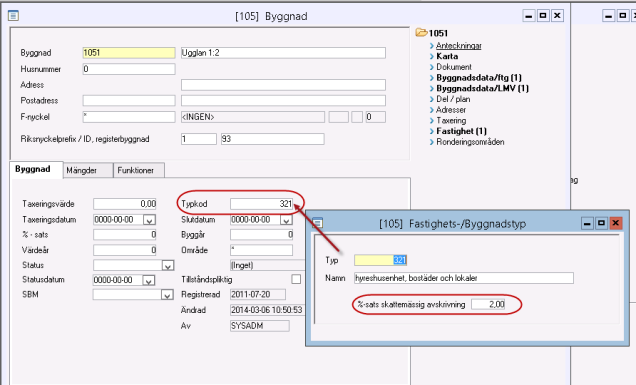Open Ronderingsområden tree item
The image size is (636, 385).
coord(470,142)
